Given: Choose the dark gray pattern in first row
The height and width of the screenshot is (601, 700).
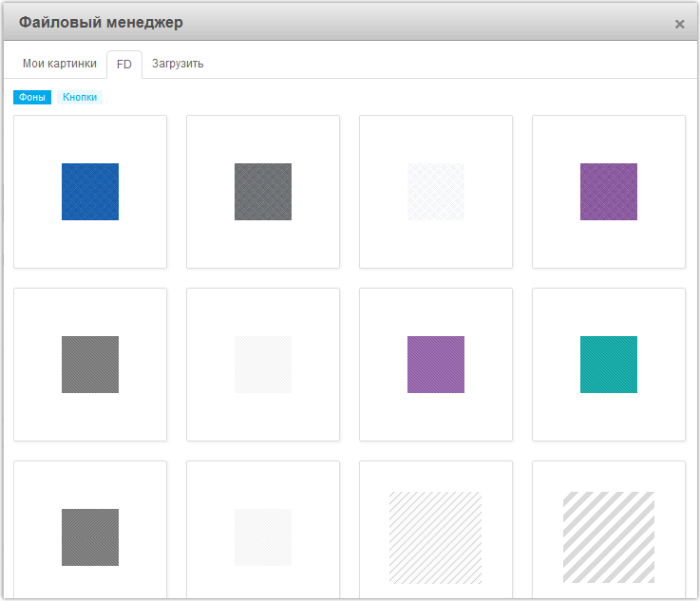Looking at the screenshot, I should [263, 192].
